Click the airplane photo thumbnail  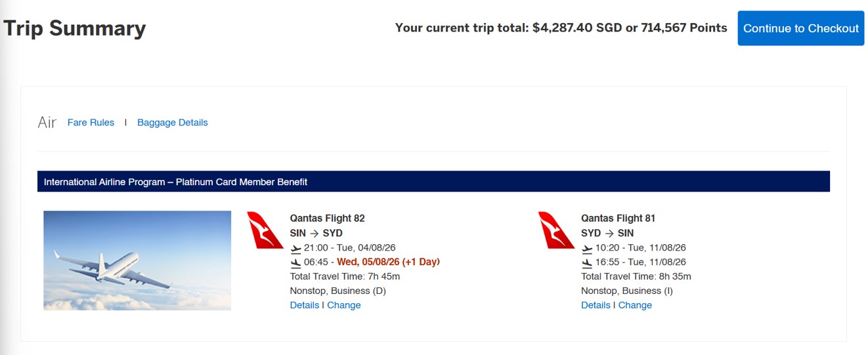pyautogui.click(x=137, y=261)
